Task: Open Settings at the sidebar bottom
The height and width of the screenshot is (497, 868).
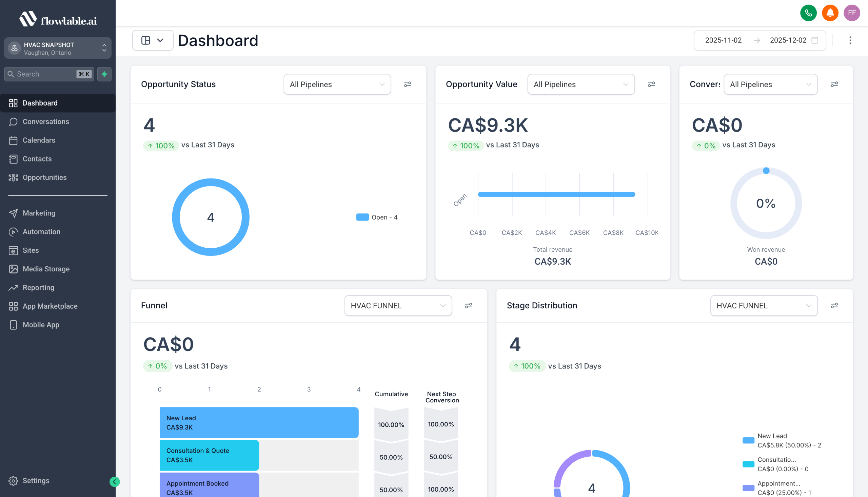Action: tap(36, 481)
